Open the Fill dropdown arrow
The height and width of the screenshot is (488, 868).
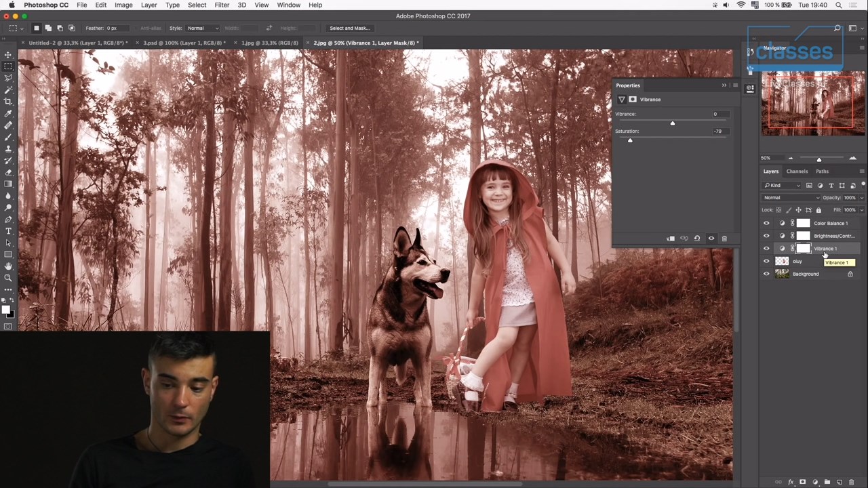[x=861, y=210]
